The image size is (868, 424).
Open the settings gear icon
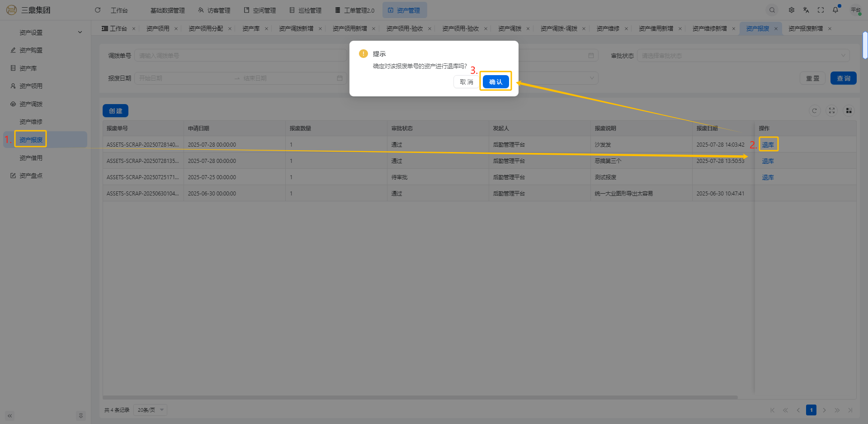(792, 10)
